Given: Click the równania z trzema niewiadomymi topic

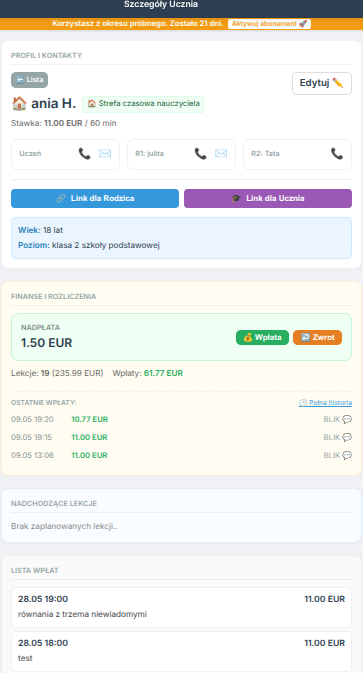Looking at the screenshot, I should [x=82, y=614].
